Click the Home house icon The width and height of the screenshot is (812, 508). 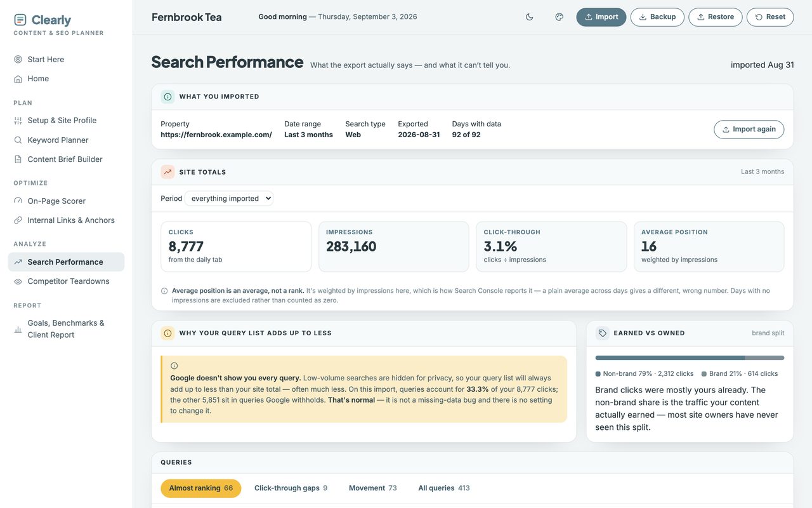pyautogui.click(x=18, y=79)
